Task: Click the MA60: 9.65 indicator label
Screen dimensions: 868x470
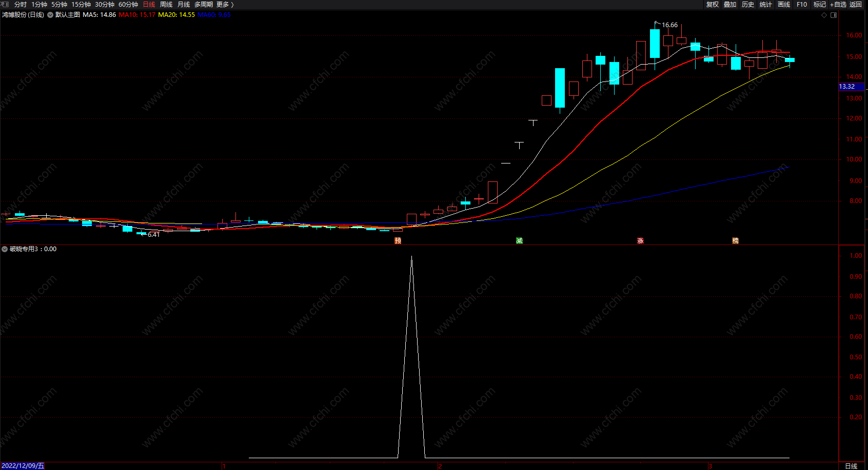Action: (214, 15)
